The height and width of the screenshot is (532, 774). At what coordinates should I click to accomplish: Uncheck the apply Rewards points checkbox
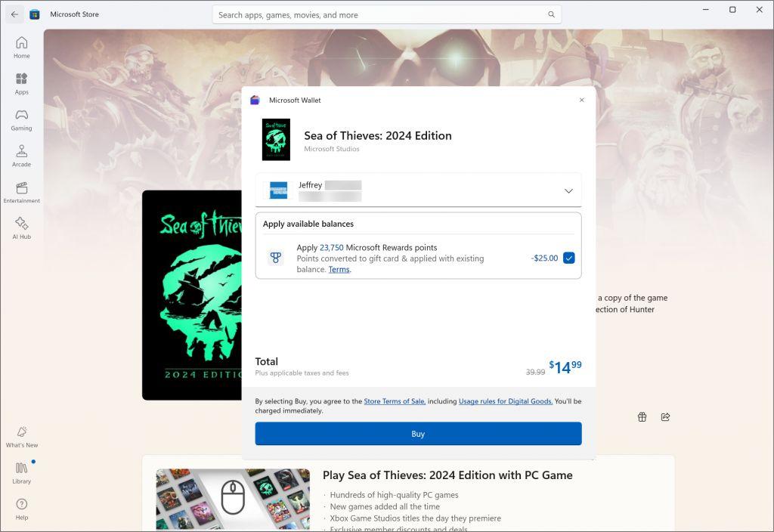568,258
